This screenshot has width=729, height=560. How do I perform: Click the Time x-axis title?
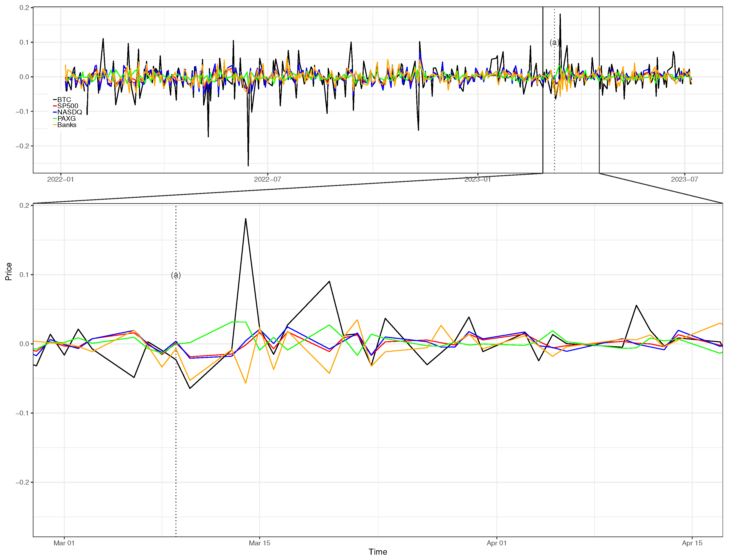coord(378,552)
